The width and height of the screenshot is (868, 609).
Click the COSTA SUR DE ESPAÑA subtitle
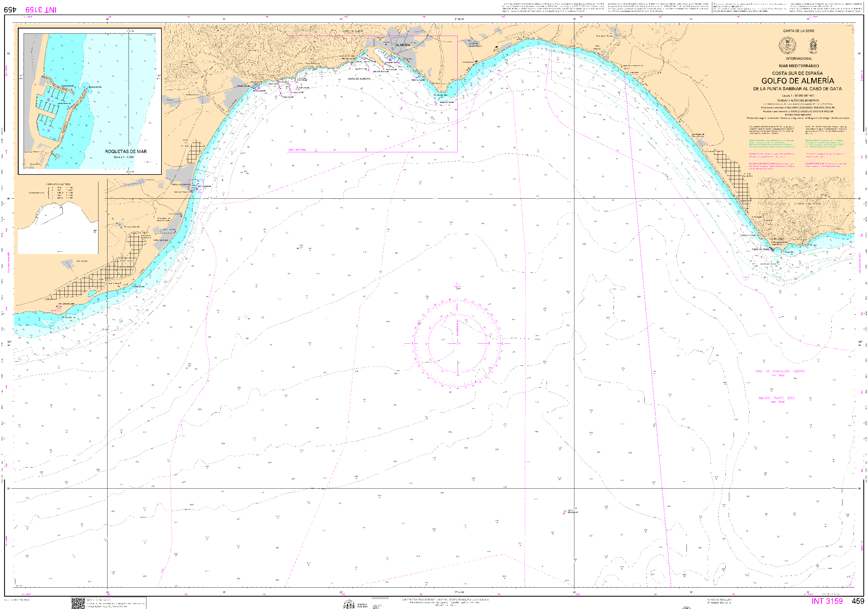point(797,73)
